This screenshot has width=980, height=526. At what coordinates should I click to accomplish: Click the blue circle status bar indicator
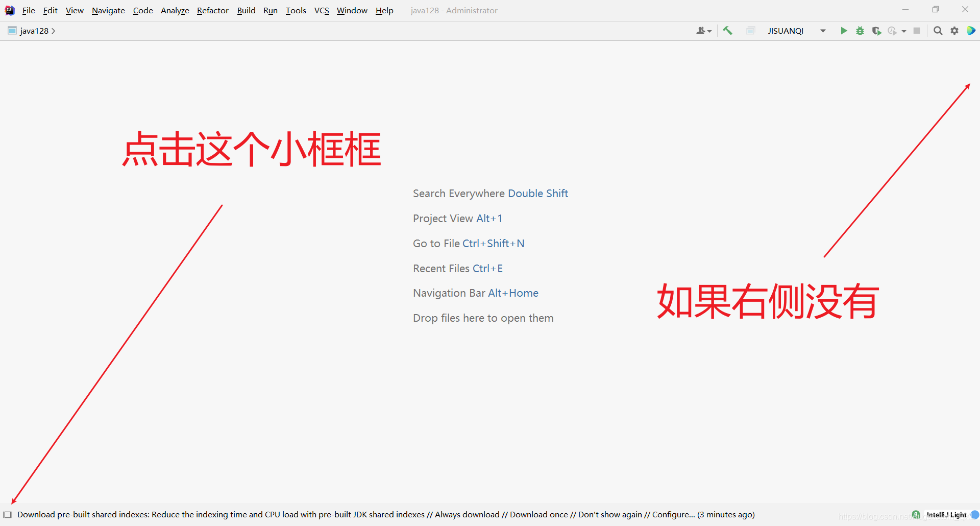coord(975,515)
